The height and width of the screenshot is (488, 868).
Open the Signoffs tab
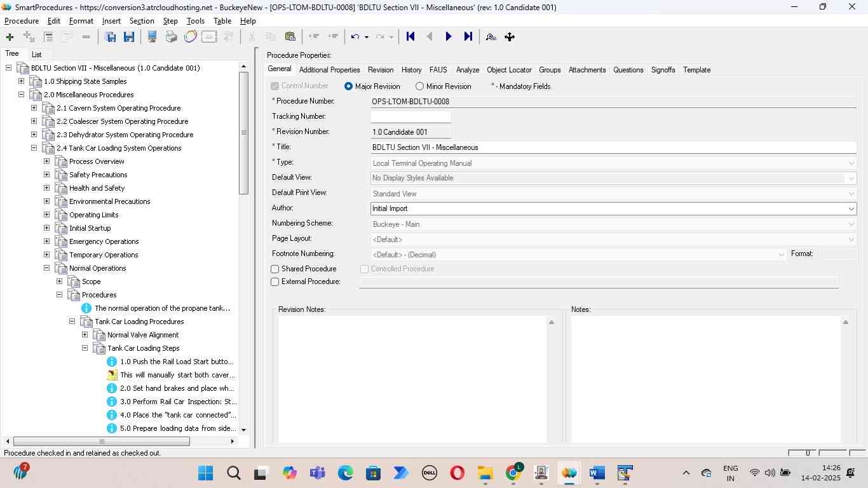(663, 70)
